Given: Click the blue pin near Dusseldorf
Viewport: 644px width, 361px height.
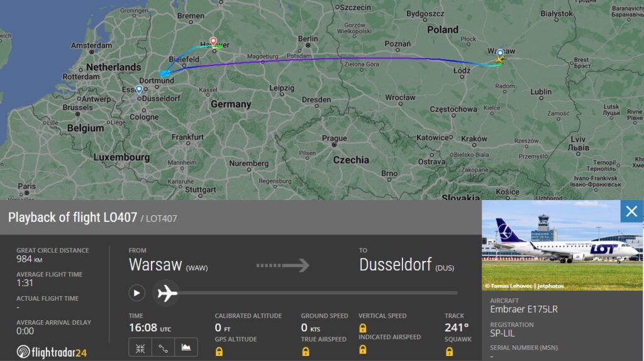Looking at the screenshot, I should pyautogui.click(x=139, y=89).
